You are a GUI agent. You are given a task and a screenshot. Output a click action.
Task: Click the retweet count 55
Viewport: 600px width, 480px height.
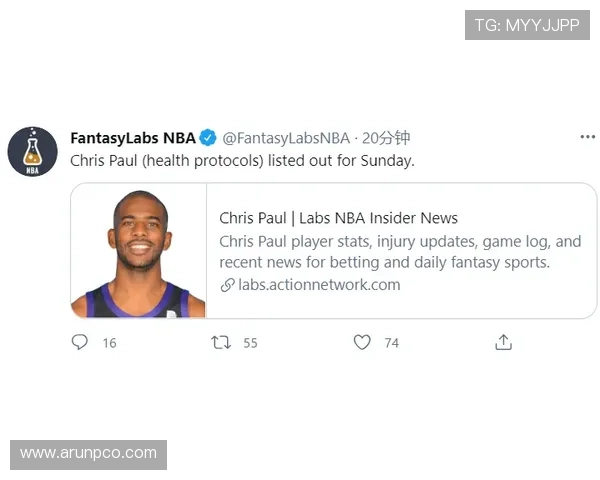250,343
